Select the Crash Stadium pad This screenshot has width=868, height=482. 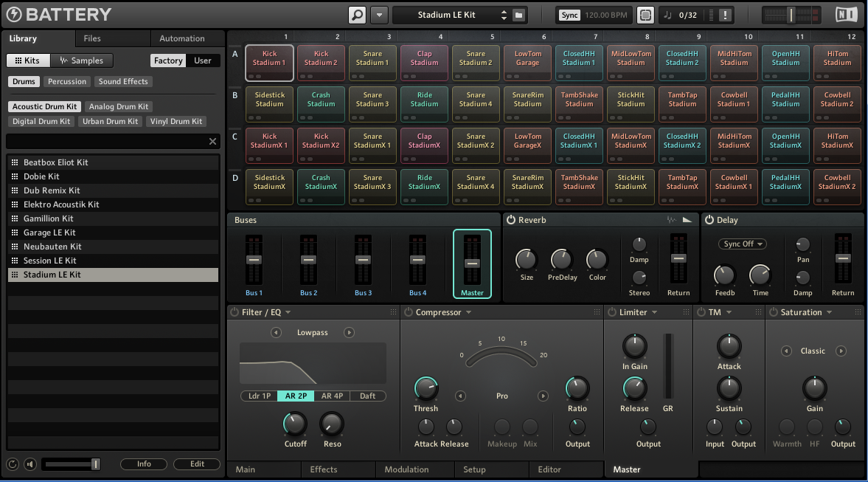tap(321, 104)
